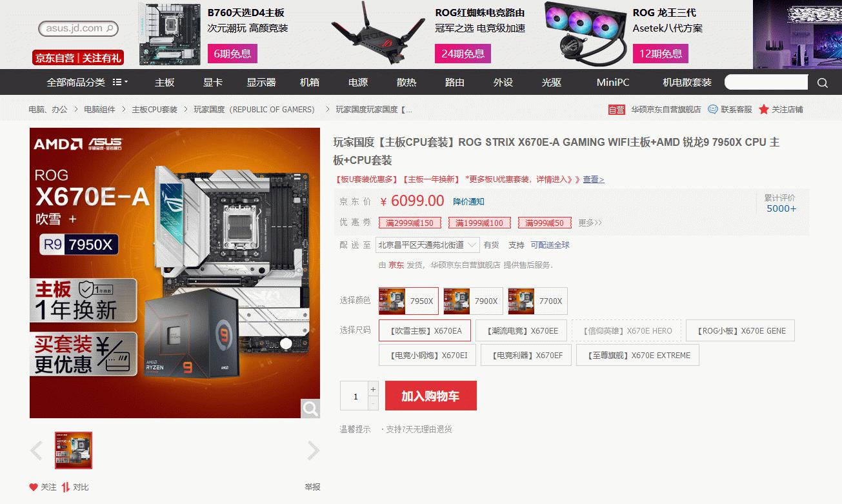This screenshot has width=842, height=504.
Task: Click the 查看> details link
Action: click(x=594, y=179)
